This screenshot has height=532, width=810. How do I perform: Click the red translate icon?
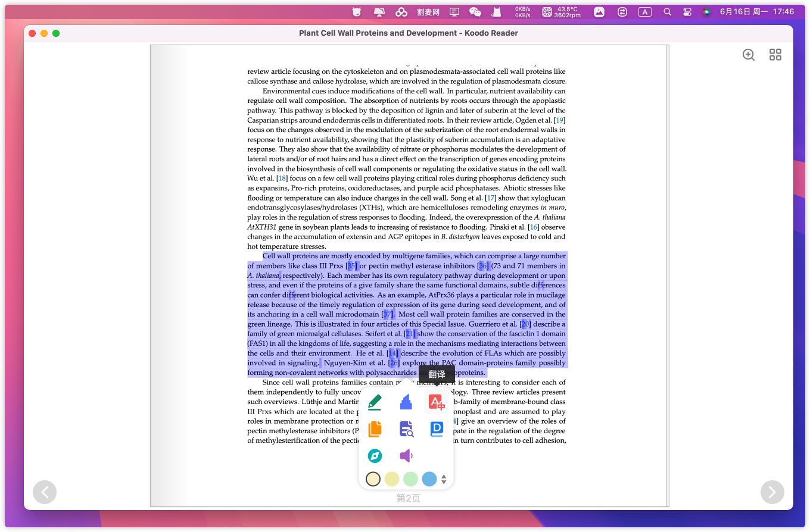pyautogui.click(x=437, y=402)
